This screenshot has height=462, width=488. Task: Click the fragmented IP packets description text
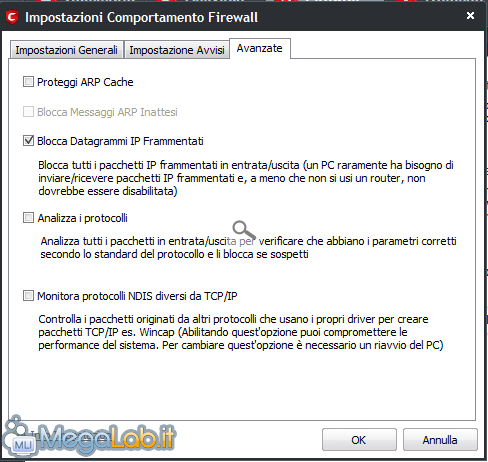pyautogui.click(x=246, y=178)
